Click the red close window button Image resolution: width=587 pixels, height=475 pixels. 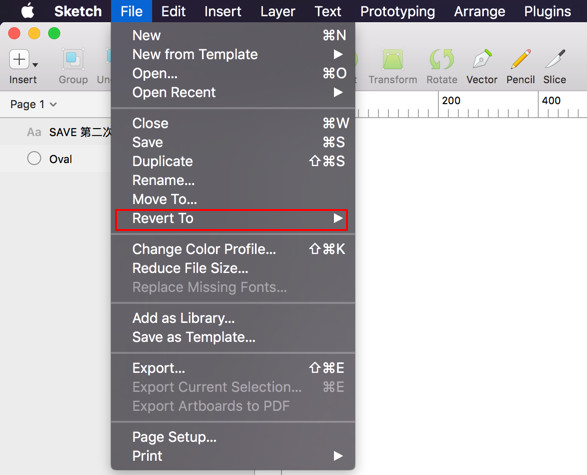coord(14,33)
